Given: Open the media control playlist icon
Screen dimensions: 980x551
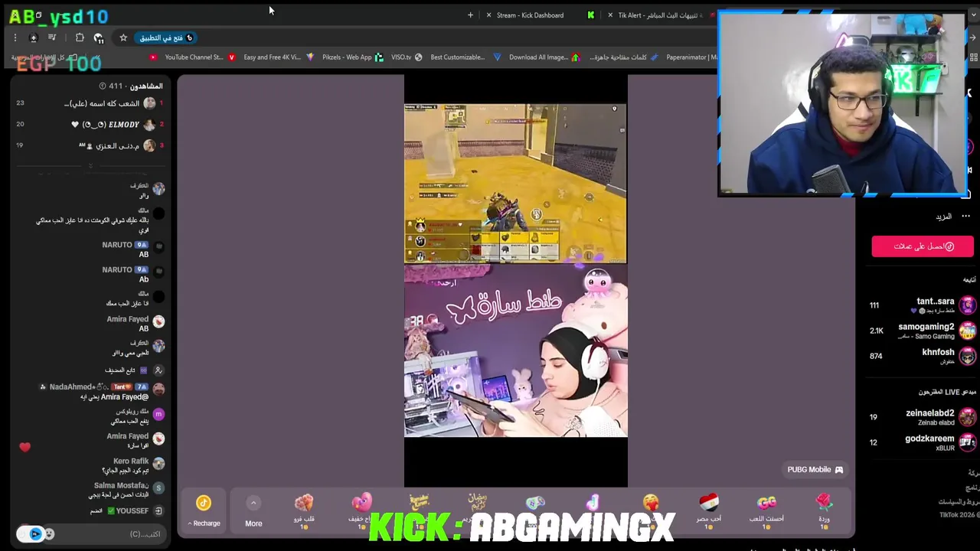Looking at the screenshot, I should point(52,37).
